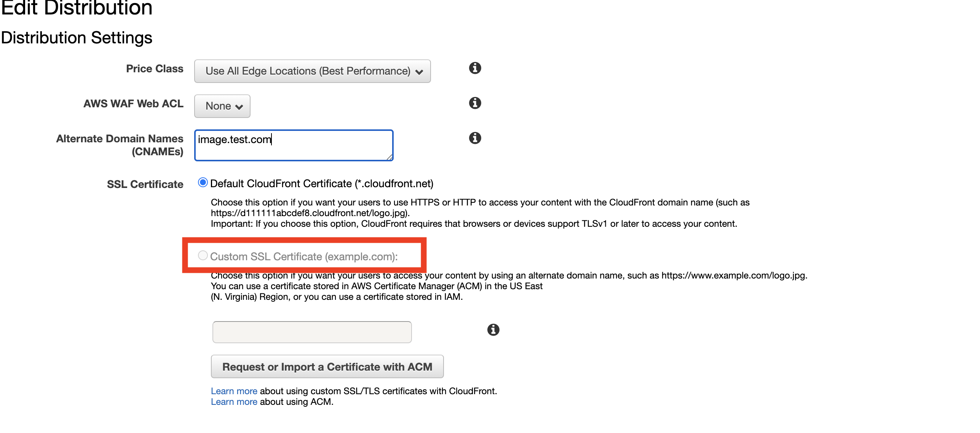Click the empty custom certificate input field
The height and width of the screenshot is (433, 980).
312,332
